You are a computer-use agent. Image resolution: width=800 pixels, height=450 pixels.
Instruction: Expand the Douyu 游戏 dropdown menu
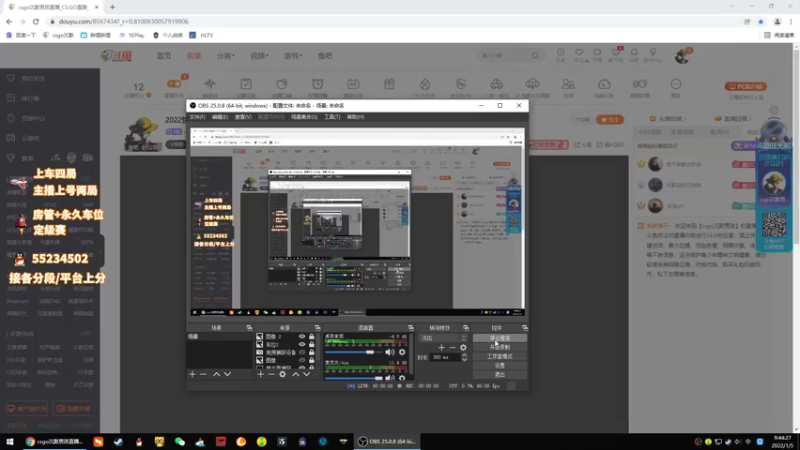293,56
